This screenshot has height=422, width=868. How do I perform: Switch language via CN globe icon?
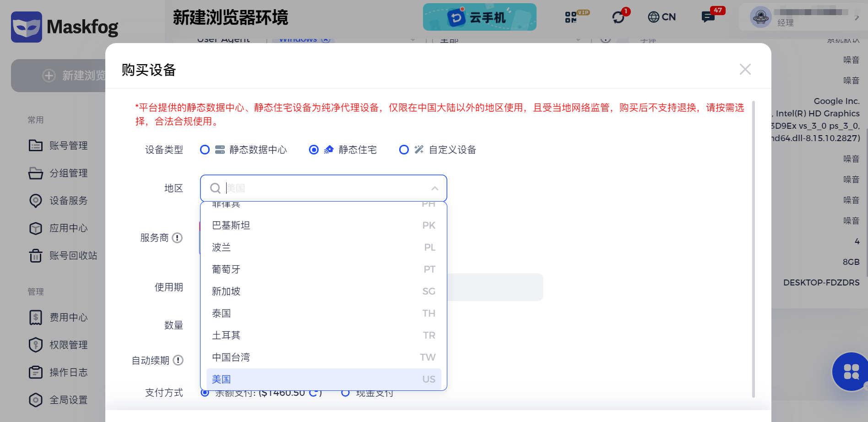[662, 17]
